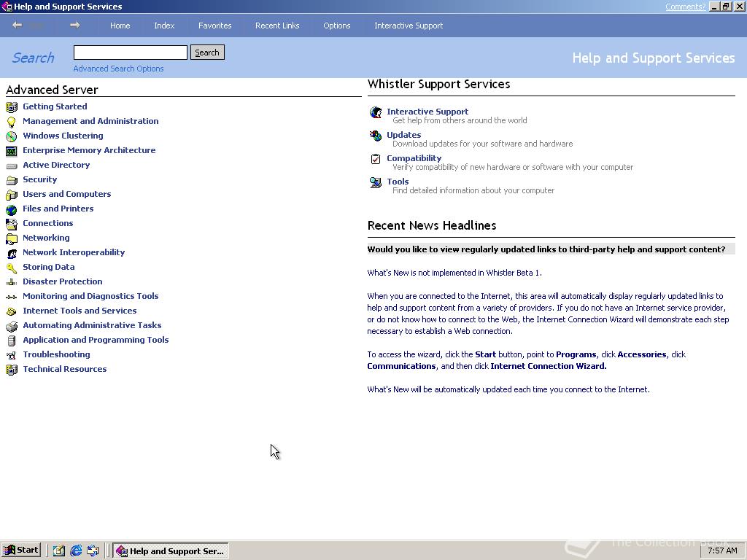Viewport: 747px width, 560px height.
Task: Click the Automating Administrative Tasks icon
Action: tap(12, 326)
